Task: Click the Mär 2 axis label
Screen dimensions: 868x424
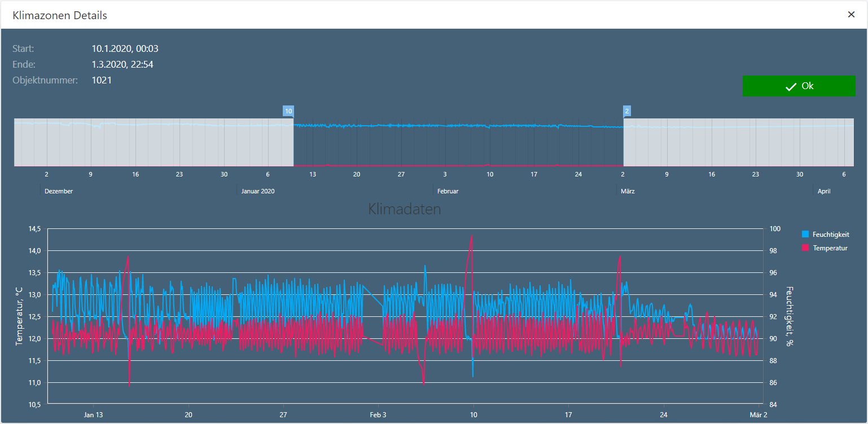Action: click(758, 414)
